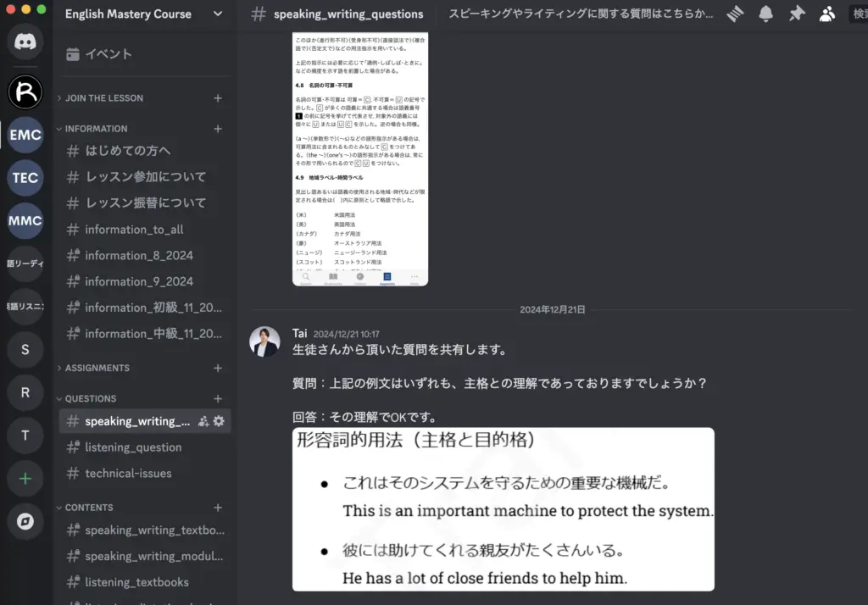Open the 語リスニ server icon

[x=25, y=307]
